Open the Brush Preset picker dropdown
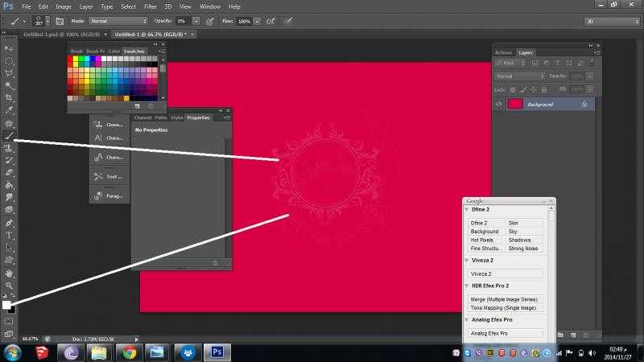The height and width of the screenshot is (362, 644). [47, 21]
